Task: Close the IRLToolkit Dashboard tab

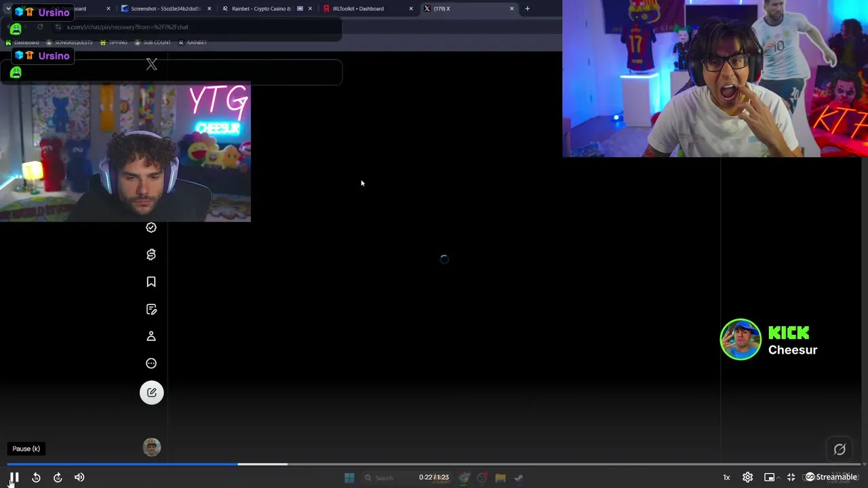Action: coord(411,9)
